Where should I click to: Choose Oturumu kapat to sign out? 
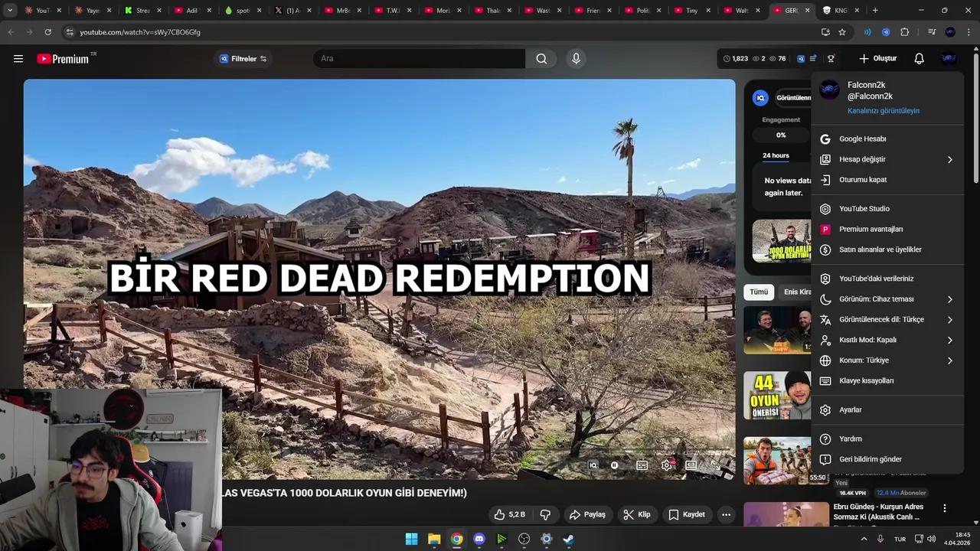[887, 180]
